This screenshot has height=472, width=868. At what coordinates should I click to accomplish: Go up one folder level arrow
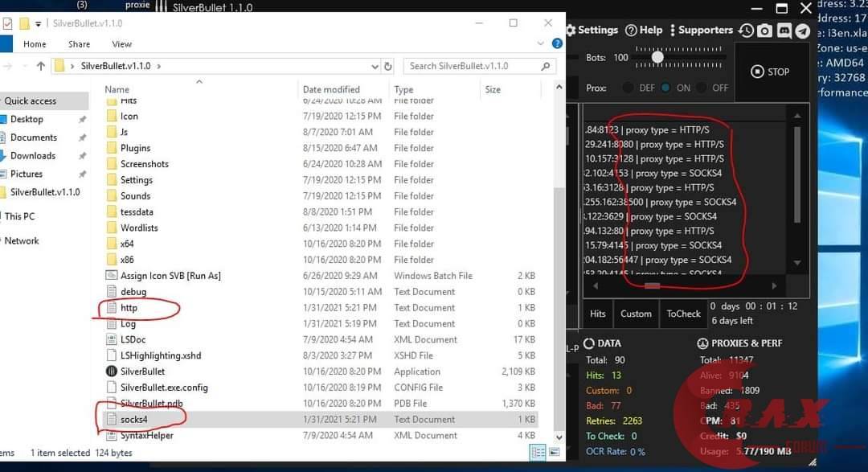point(40,66)
